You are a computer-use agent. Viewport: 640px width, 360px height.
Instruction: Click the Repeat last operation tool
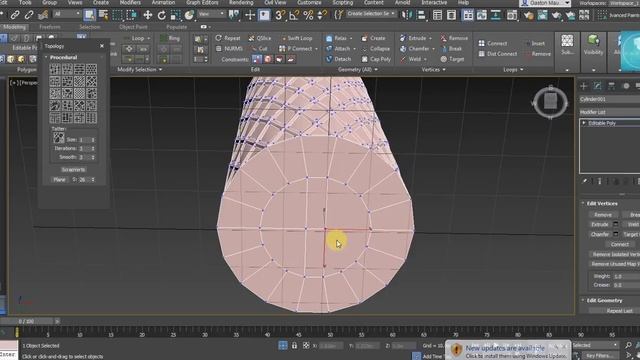(228, 38)
